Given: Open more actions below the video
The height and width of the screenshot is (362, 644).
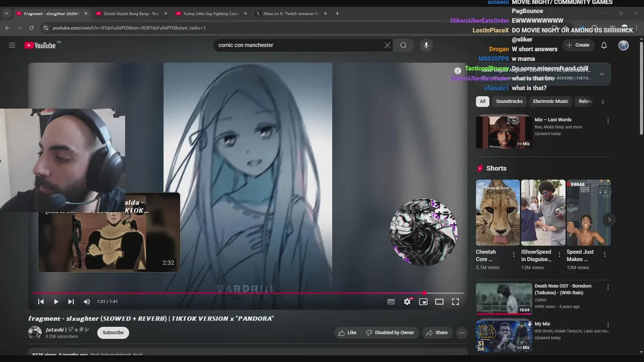Looking at the screenshot, I should coord(462,333).
